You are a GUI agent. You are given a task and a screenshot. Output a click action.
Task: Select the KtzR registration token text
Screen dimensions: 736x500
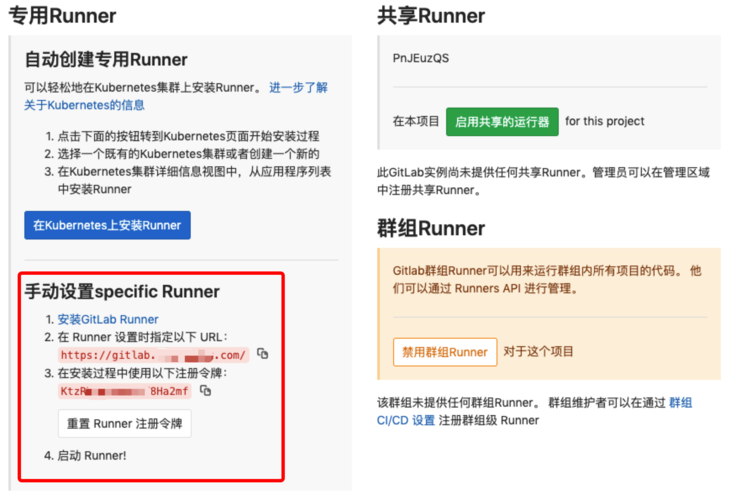coord(124,391)
